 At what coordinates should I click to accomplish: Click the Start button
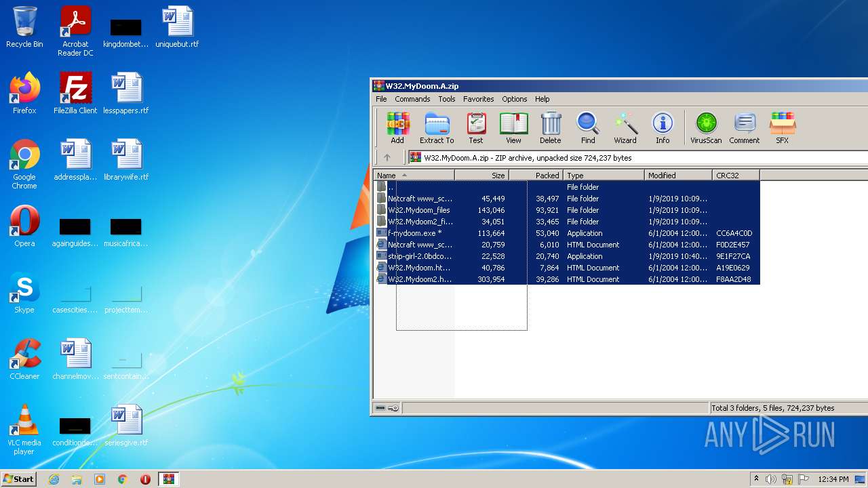coord(18,479)
